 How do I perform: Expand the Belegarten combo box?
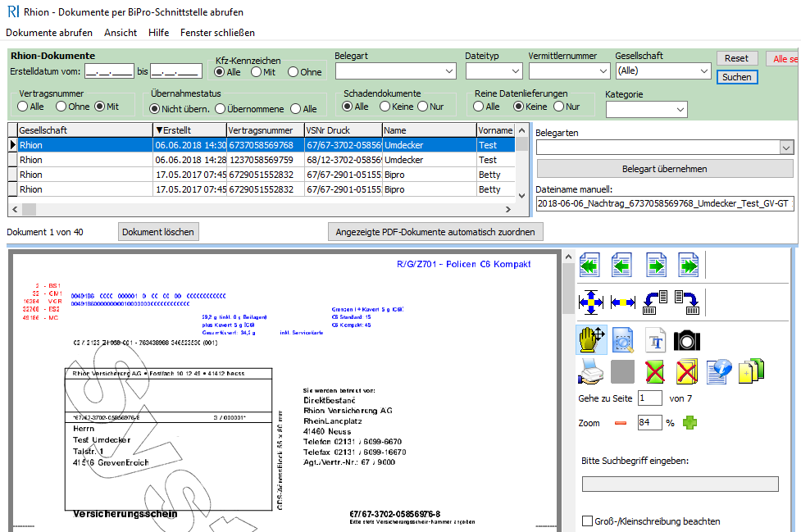787,148
